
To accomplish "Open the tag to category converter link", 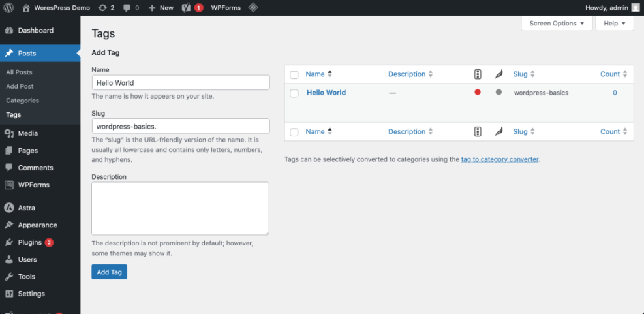I will click(500, 159).
